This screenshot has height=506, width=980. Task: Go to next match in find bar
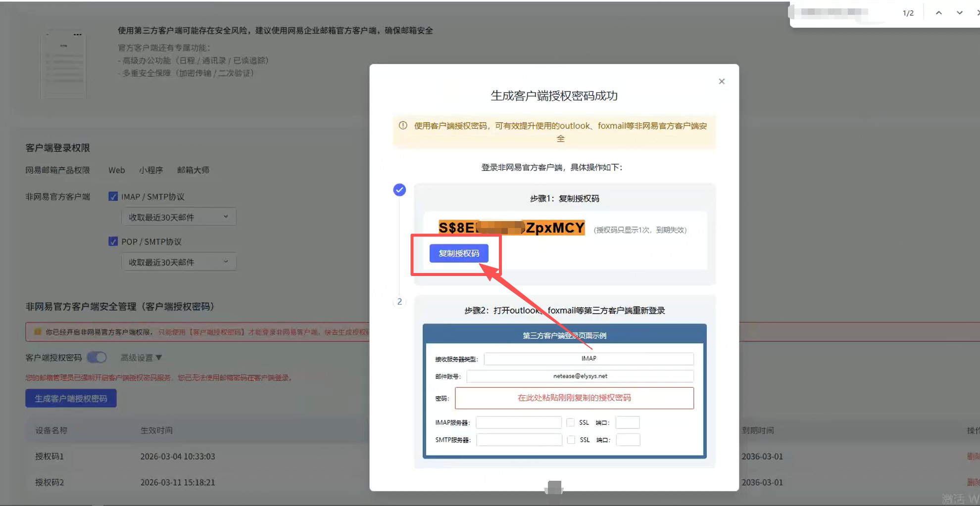click(x=959, y=13)
